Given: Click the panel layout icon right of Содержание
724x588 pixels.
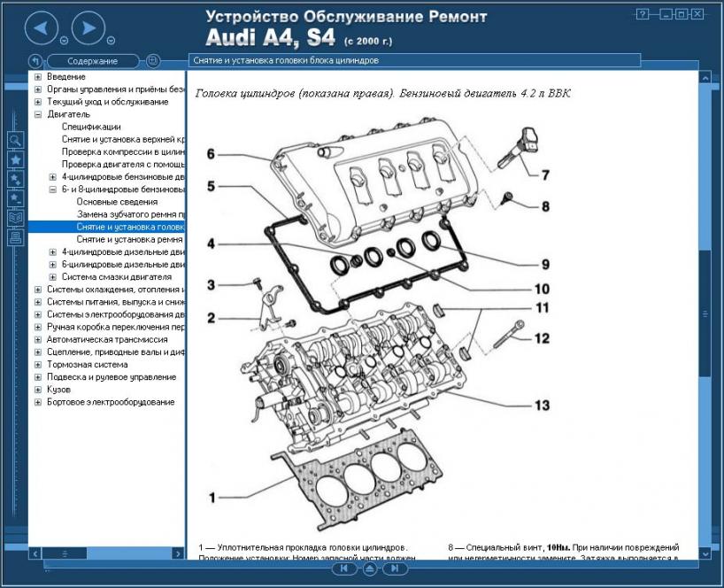Looking at the screenshot, I should point(153,60).
